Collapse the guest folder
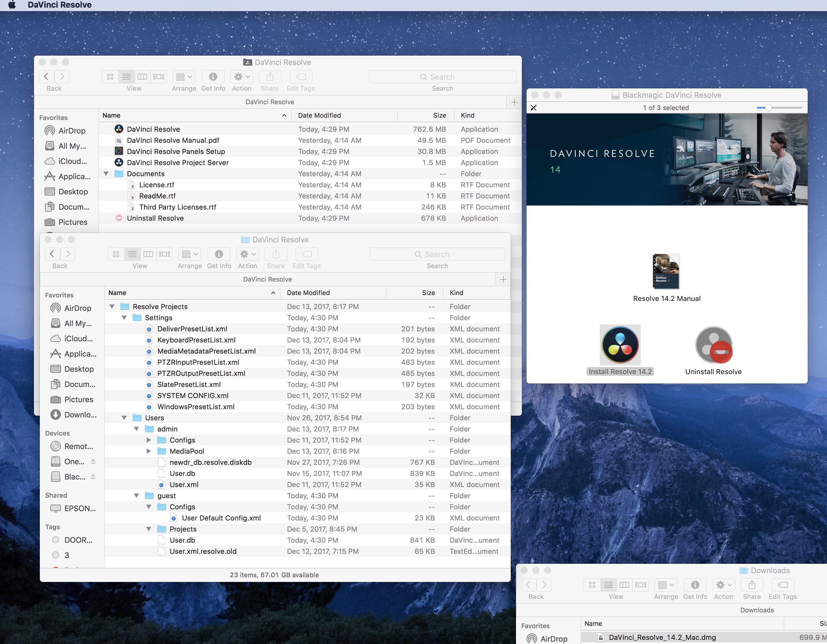The width and height of the screenshot is (827, 644). coord(137,496)
